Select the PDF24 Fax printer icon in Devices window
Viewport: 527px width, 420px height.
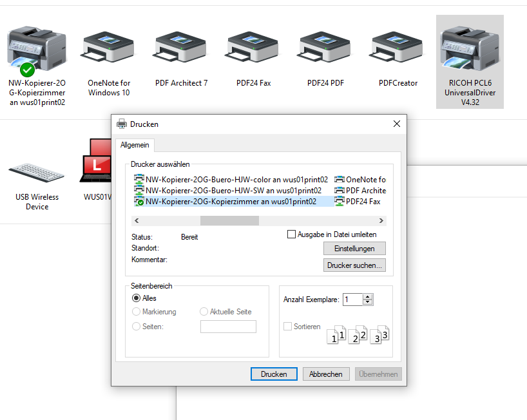tap(253, 47)
